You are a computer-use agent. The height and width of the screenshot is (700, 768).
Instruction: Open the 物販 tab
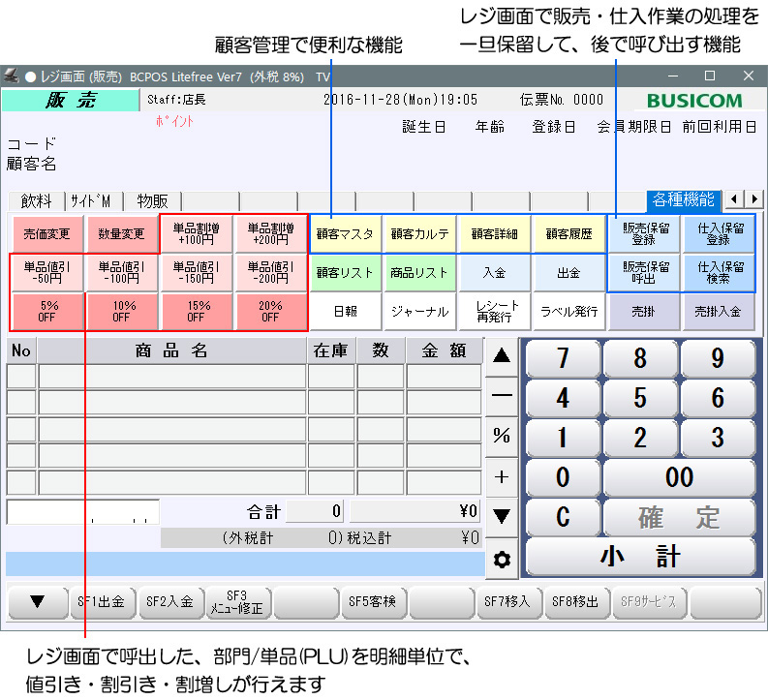tap(151, 200)
